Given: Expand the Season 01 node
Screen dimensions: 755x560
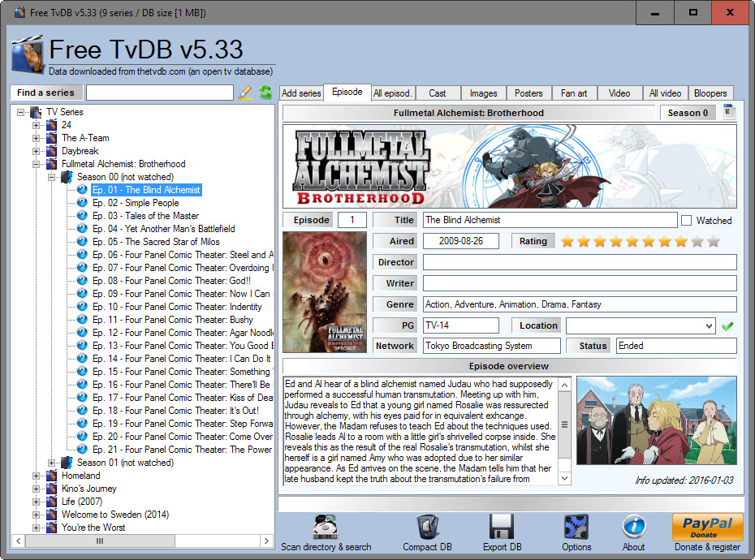Looking at the screenshot, I should (x=51, y=463).
